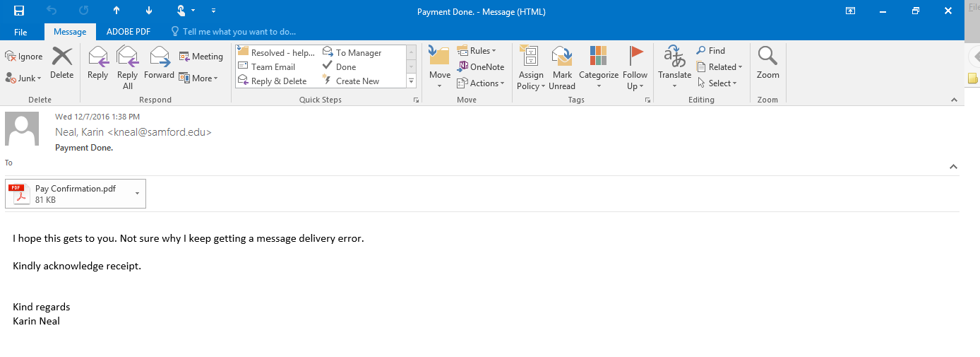
Task: Go to previous item with up arrow
Action: pyautogui.click(x=116, y=11)
